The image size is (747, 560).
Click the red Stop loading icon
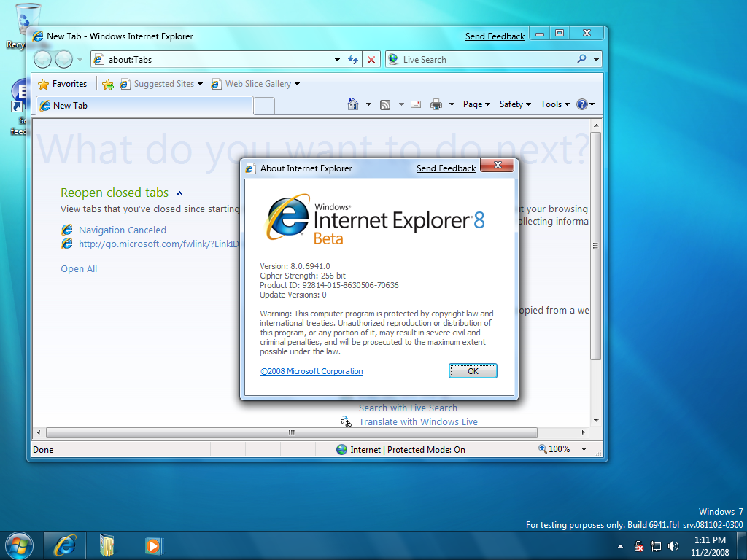pyautogui.click(x=371, y=60)
